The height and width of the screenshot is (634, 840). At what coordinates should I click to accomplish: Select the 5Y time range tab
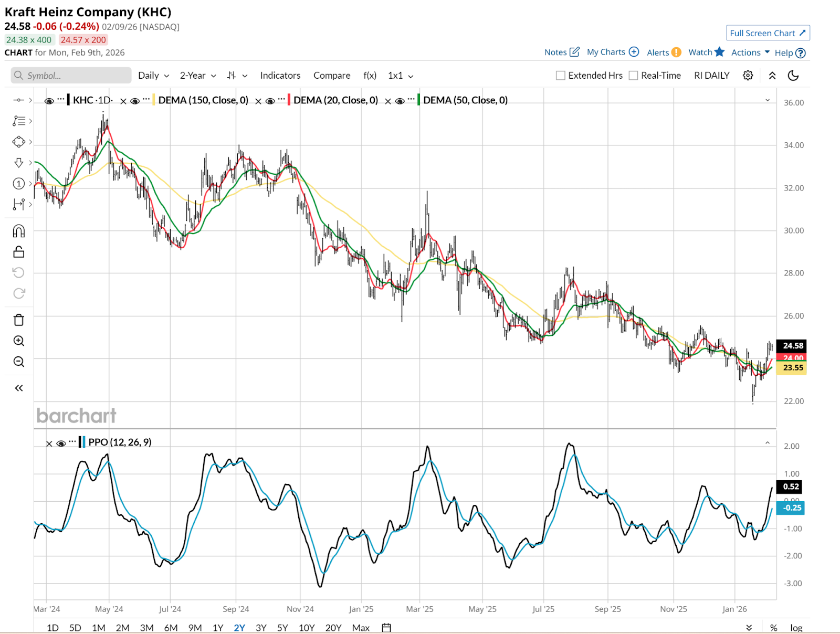tap(282, 628)
